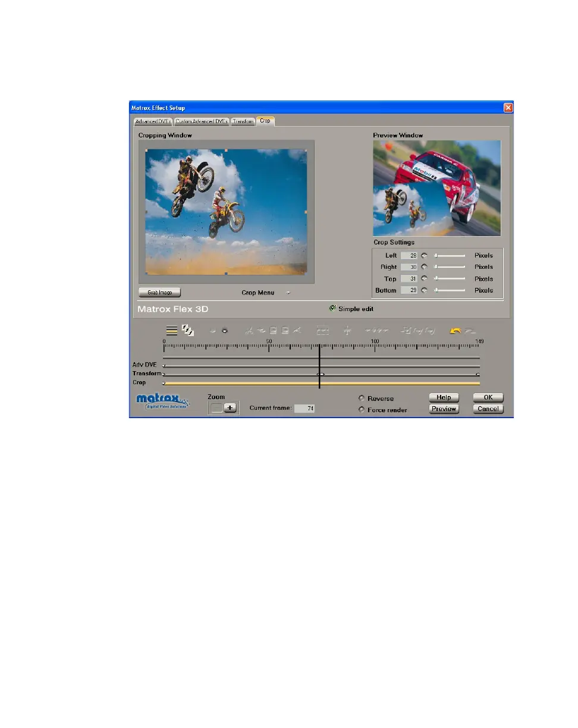This screenshot has height=728, width=578.
Task: Click the Right crop slider
Action: tap(450, 267)
